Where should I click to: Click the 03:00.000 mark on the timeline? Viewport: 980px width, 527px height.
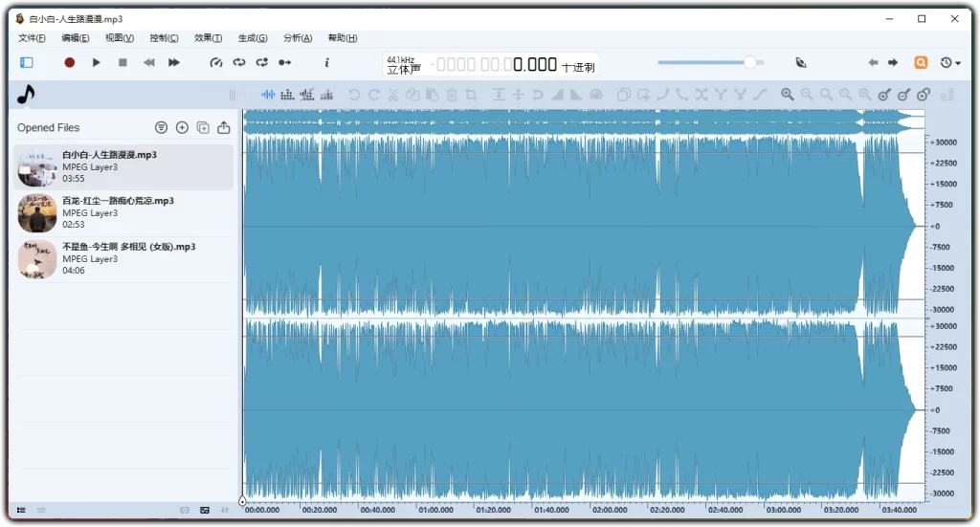tap(783, 510)
